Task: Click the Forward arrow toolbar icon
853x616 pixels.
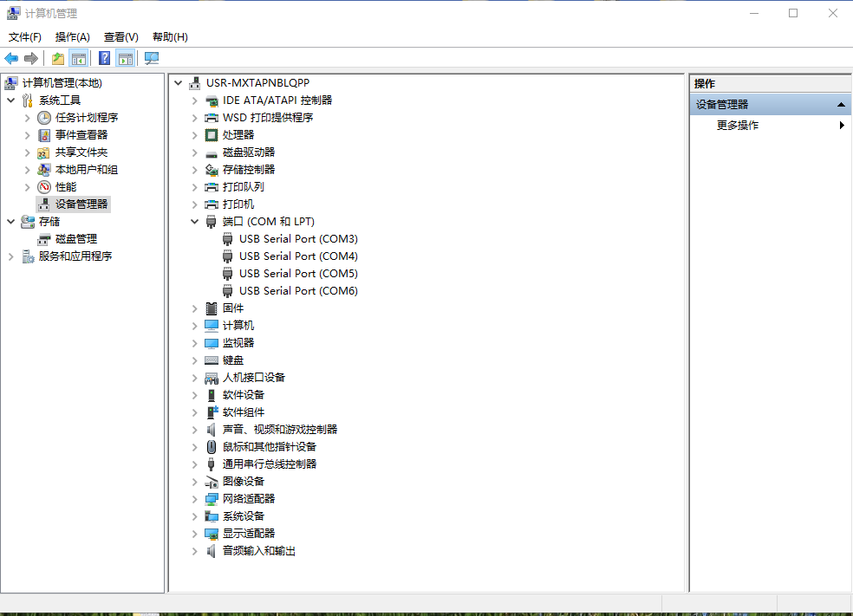Action: click(x=31, y=58)
